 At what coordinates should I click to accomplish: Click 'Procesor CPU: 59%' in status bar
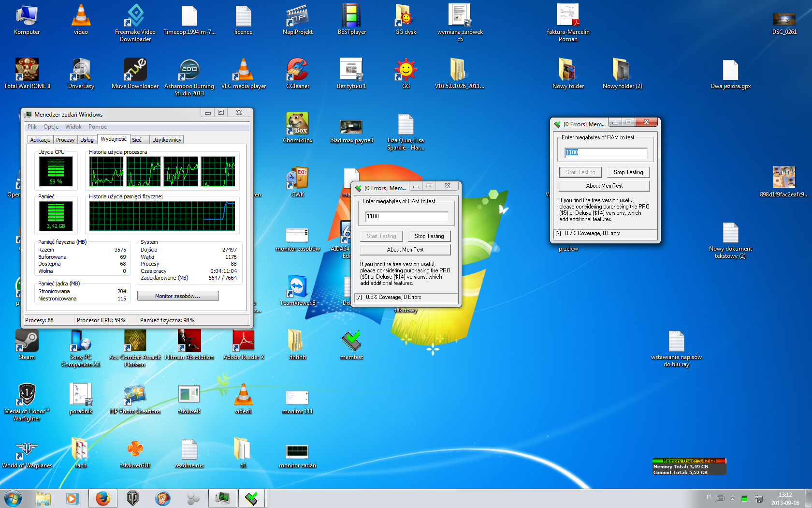point(101,320)
